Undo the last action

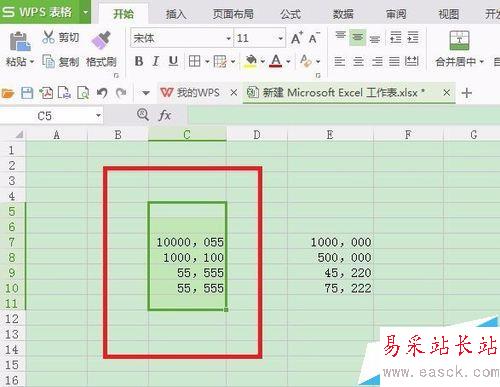pos(102,93)
